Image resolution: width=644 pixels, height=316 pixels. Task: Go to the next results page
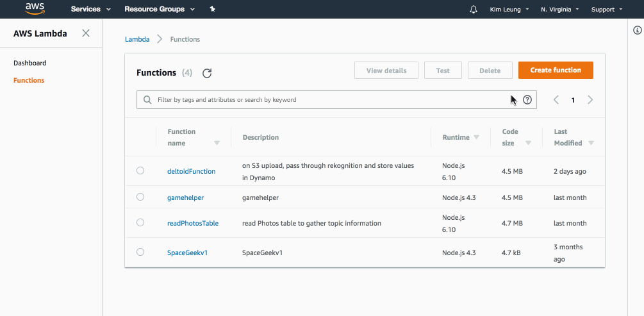pyautogui.click(x=590, y=99)
